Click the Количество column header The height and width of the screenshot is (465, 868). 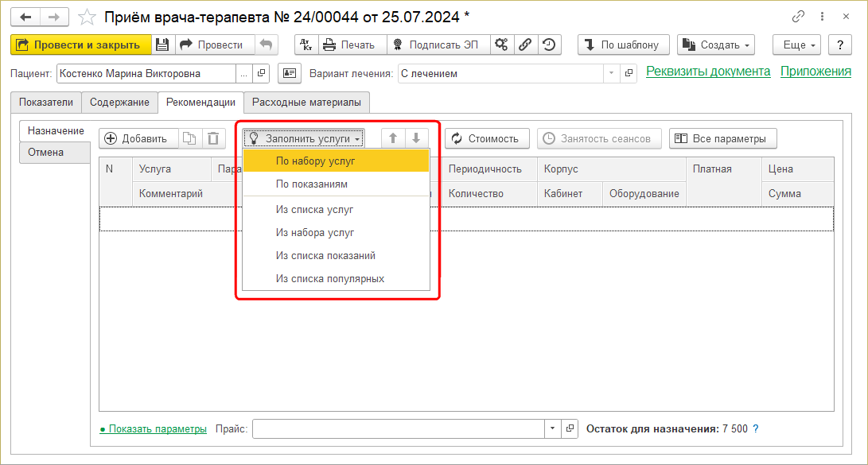tap(489, 193)
